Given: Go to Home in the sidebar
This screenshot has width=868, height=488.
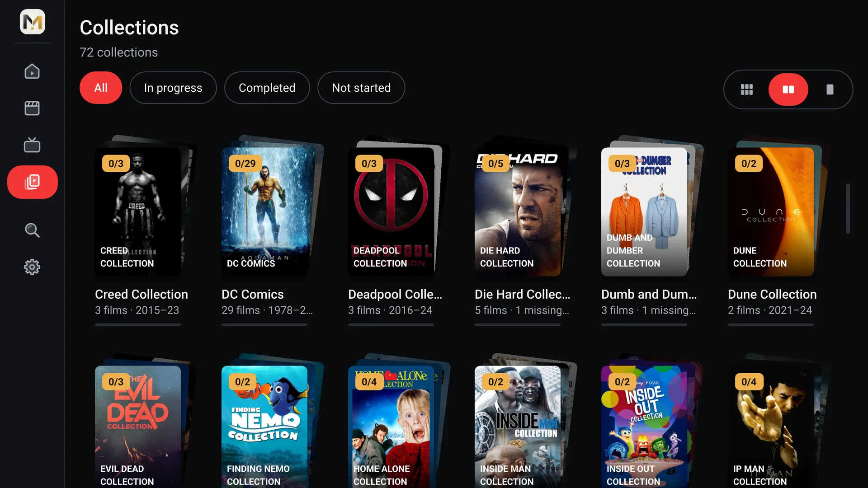Looking at the screenshot, I should pyautogui.click(x=32, y=71).
